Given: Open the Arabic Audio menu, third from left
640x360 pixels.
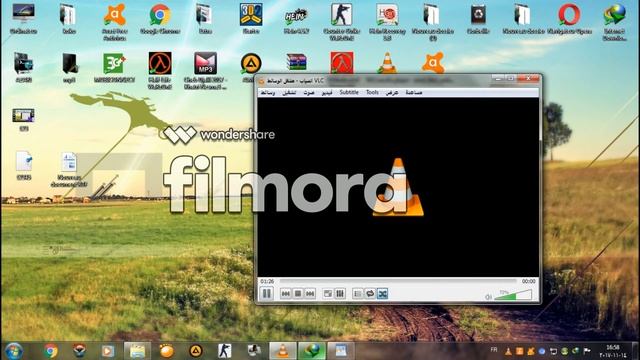Looking at the screenshot, I should tap(309, 93).
